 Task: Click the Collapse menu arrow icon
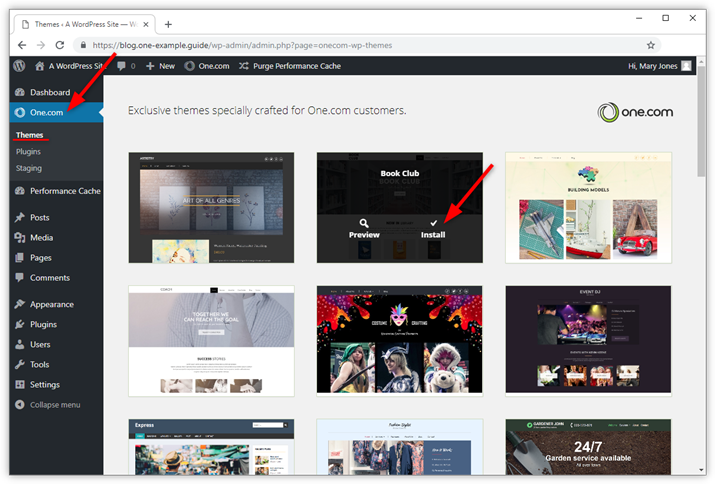click(20, 404)
